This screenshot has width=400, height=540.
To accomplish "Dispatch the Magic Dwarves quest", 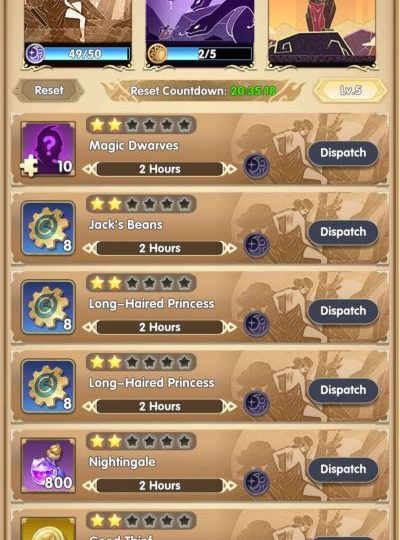I will pyautogui.click(x=343, y=153).
